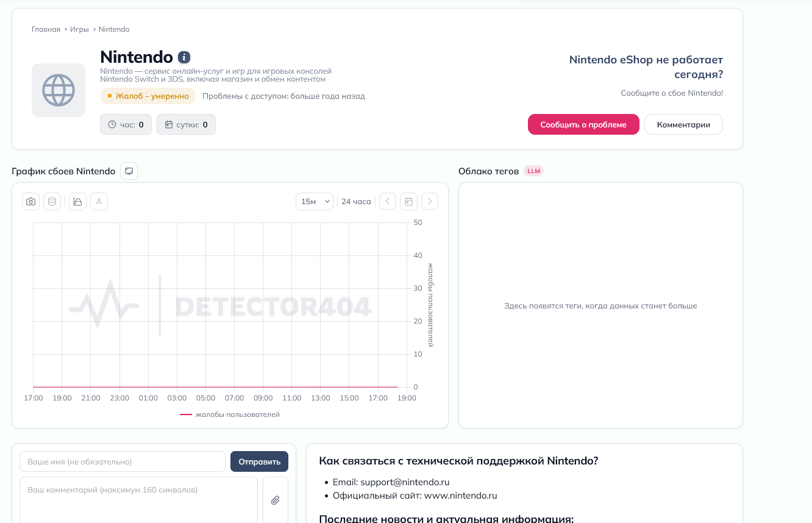The image size is (812, 523).
Task: Click the Ваше имя input field
Action: (x=123, y=461)
